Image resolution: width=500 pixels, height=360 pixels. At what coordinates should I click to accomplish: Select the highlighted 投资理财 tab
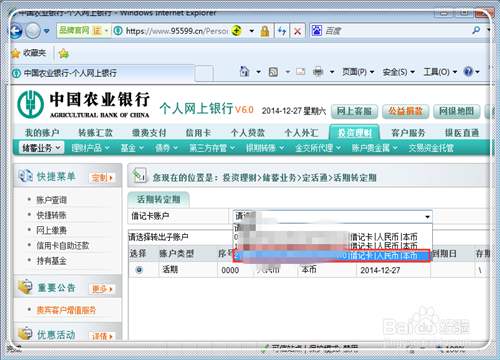point(354,133)
